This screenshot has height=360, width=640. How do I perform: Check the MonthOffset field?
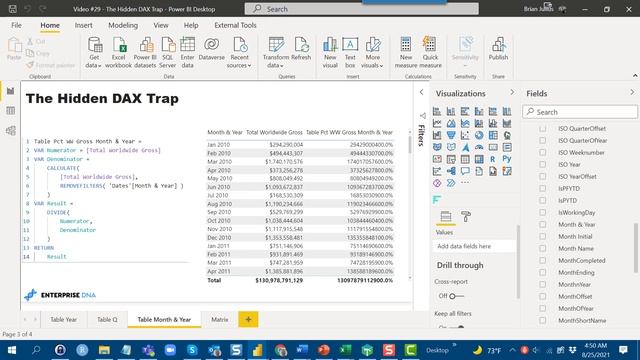click(x=542, y=296)
